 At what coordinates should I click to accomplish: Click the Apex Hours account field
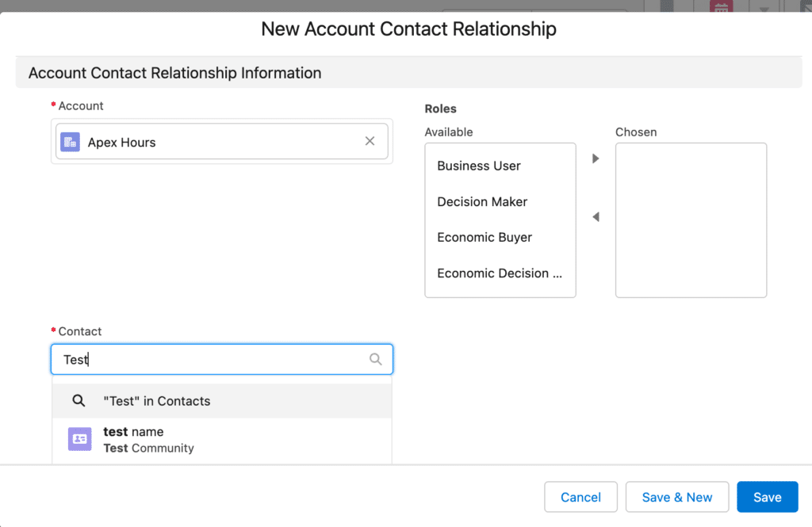click(222, 141)
